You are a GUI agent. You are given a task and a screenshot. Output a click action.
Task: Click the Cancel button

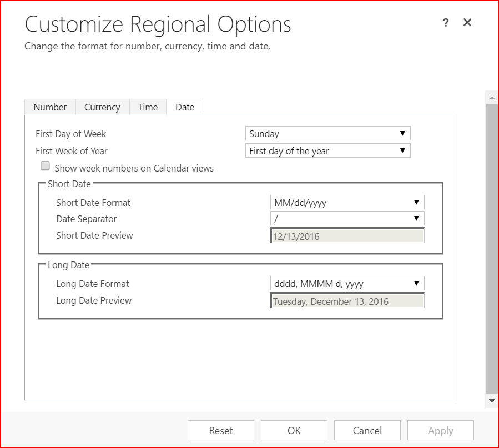point(367,431)
